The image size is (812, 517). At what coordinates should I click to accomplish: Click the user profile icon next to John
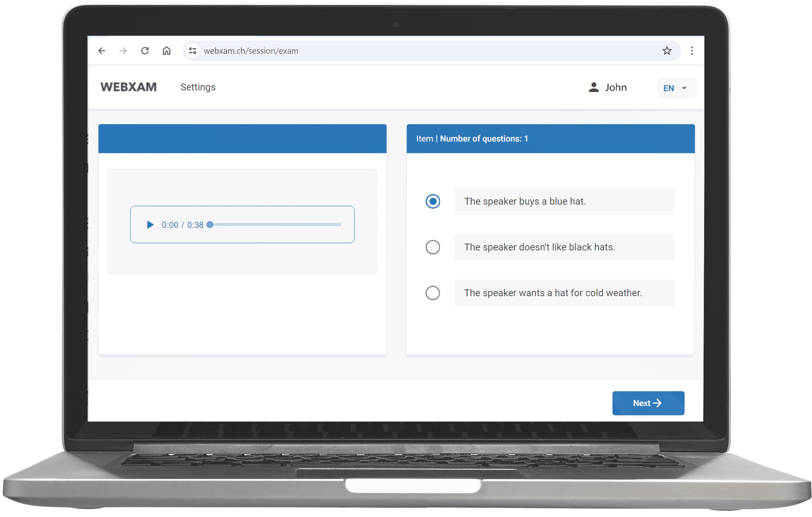tap(593, 87)
